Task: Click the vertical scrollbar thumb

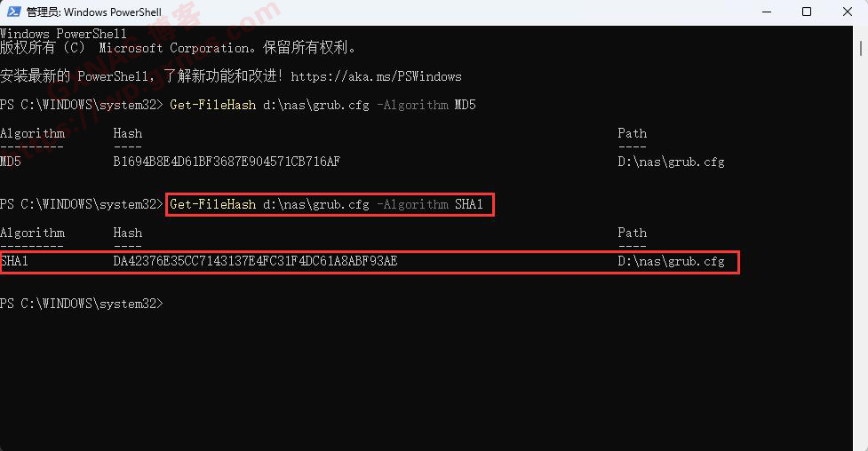Action: coord(861,46)
